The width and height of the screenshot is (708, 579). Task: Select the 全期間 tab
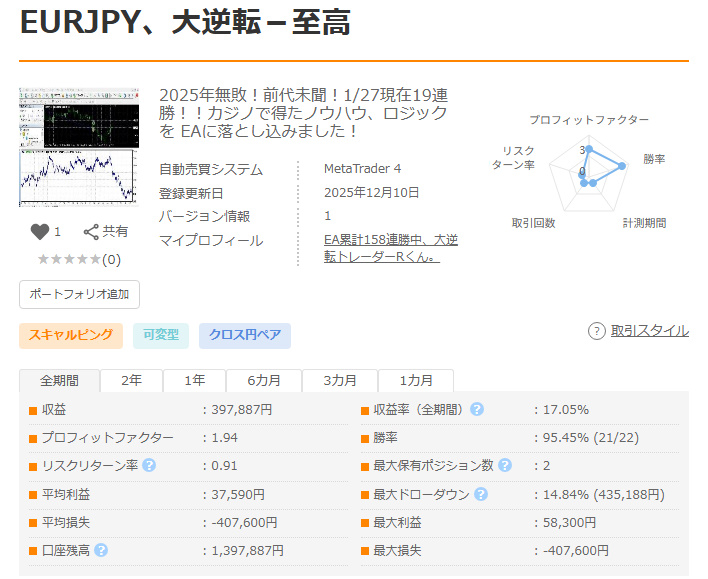pos(59,380)
